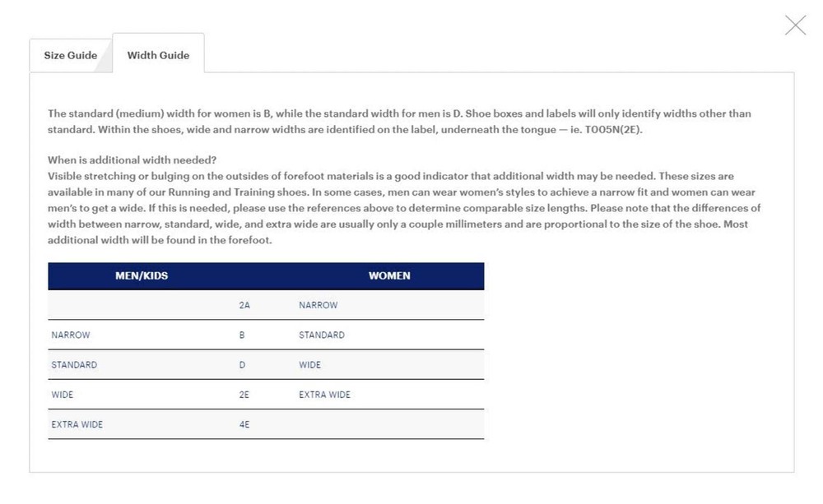Select the Width Guide tab

[x=158, y=56]
